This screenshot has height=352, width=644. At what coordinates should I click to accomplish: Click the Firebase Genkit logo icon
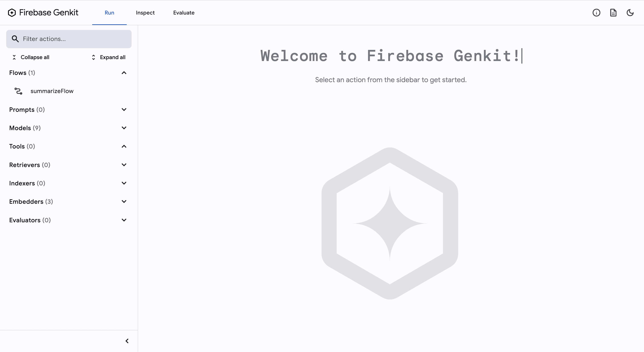(x=12, y=13)
